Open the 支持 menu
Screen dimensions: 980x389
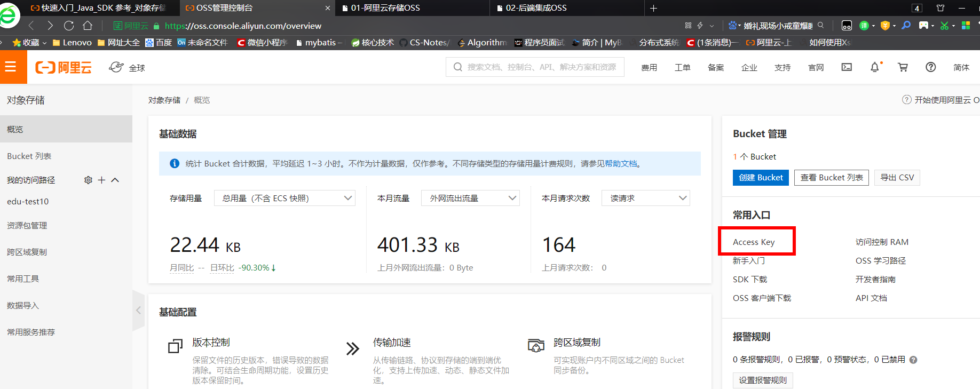(783, 67)
